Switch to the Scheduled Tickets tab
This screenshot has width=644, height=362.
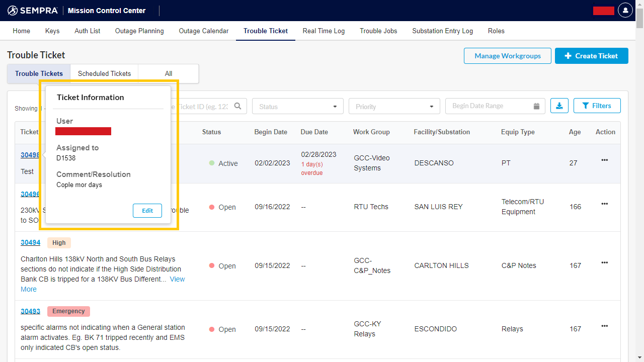(x=104, y=73)
